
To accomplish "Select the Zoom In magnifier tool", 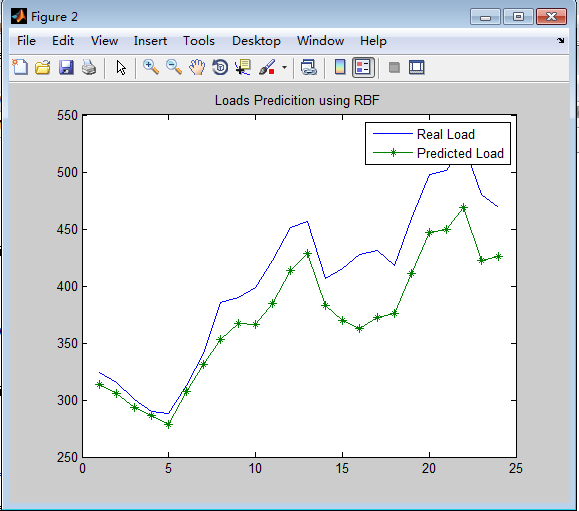I will (151, 68).
